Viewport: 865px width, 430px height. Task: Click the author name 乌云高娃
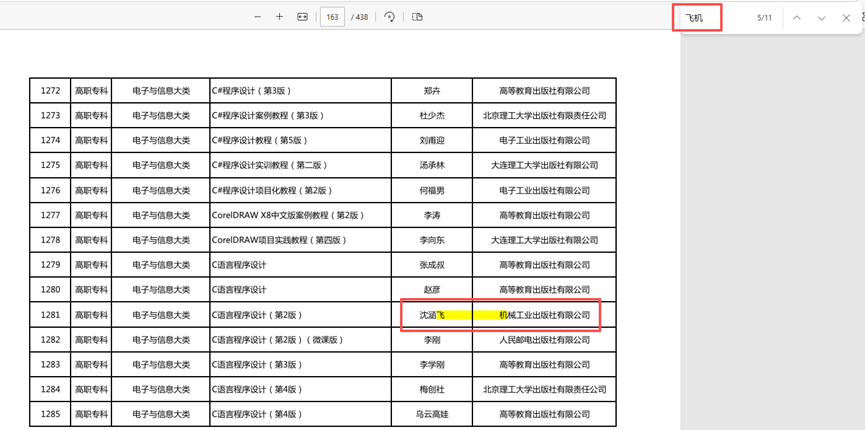(432, 414)
